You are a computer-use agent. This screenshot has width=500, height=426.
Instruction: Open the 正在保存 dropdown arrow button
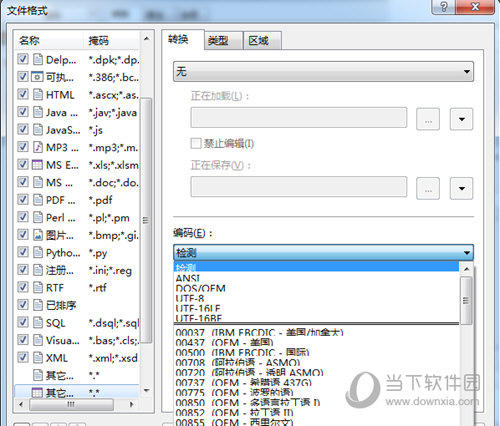point(461,188)
